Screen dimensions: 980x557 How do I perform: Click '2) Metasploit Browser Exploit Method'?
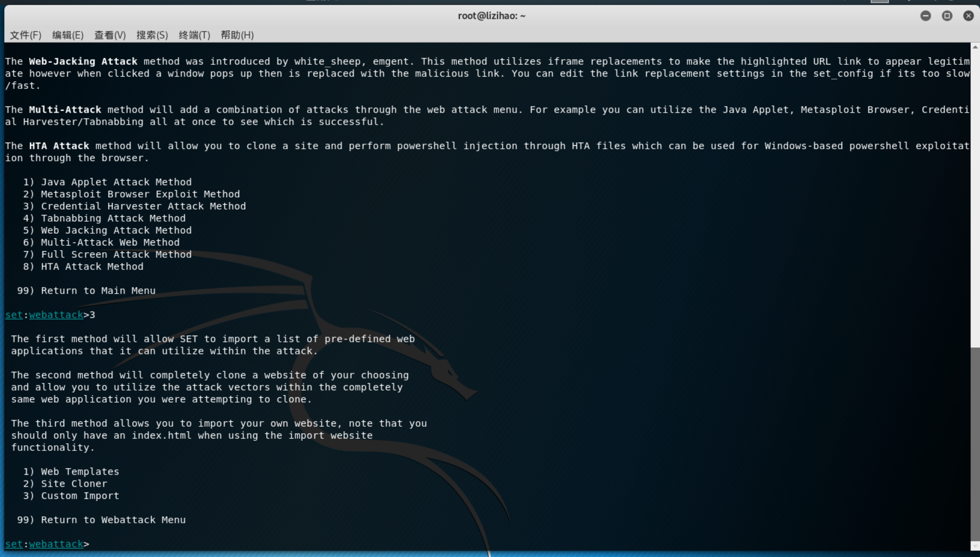(131, 194)
